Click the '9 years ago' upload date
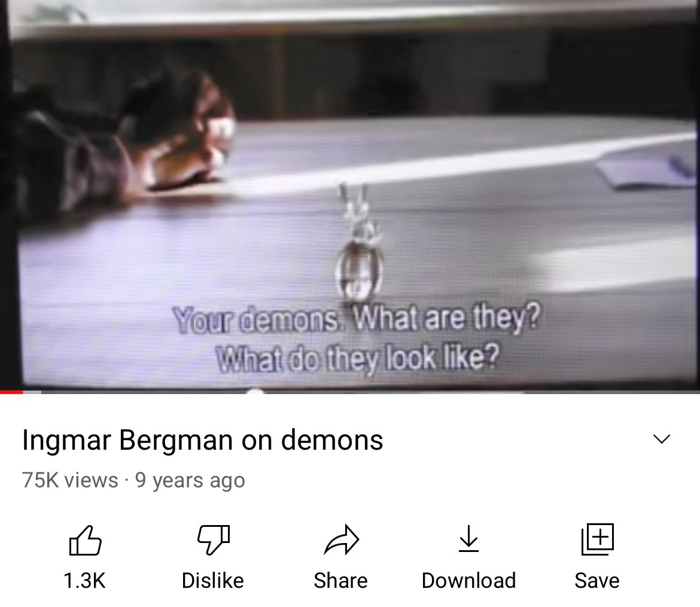Image resolution: width=700 pixels, height=607 pixels. point(190,480)
